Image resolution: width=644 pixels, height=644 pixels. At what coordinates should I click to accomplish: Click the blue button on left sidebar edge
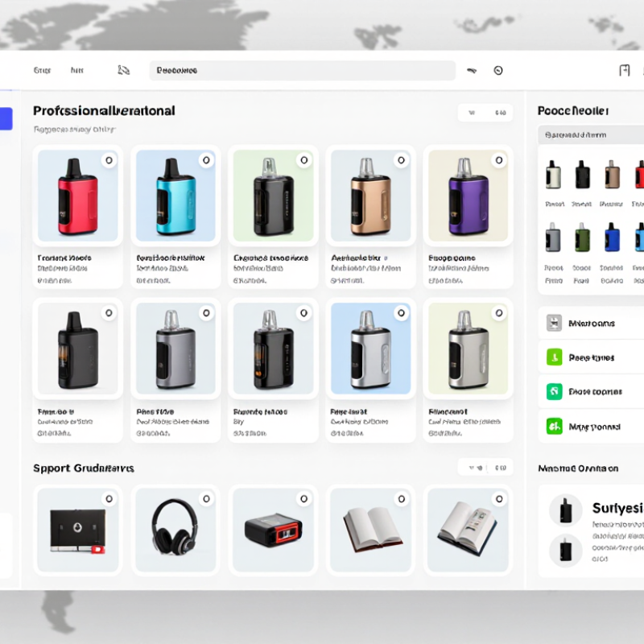[6, 118]
